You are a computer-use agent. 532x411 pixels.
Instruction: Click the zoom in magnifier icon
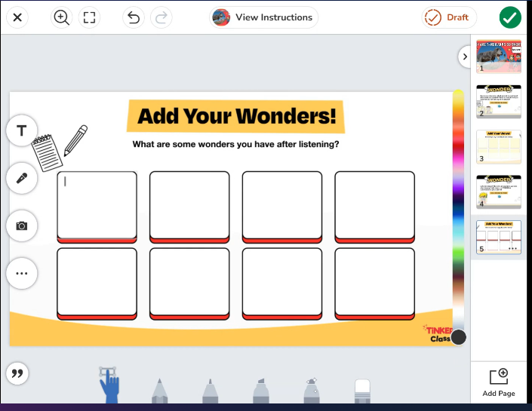pyautogui.click(x=61, y=17)
